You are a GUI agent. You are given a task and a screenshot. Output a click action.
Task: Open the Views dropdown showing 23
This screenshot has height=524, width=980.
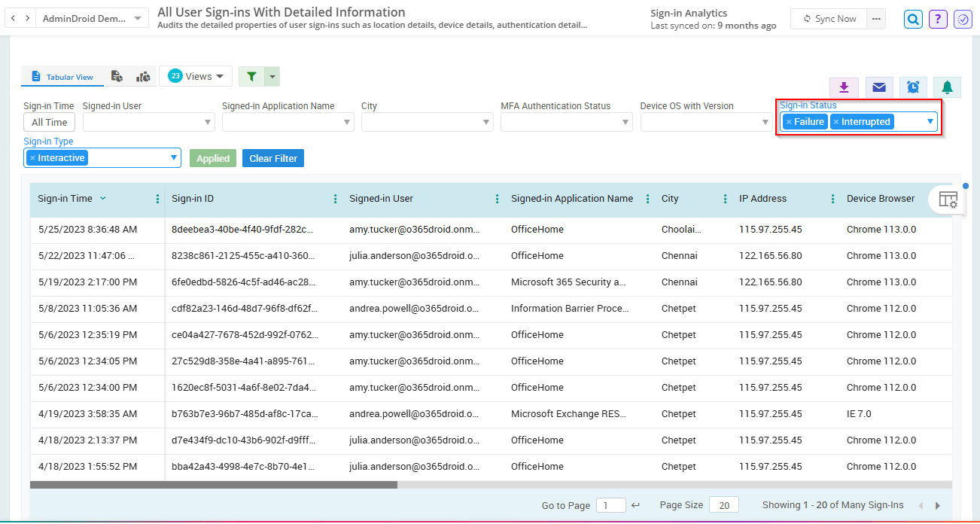[196, 76]
